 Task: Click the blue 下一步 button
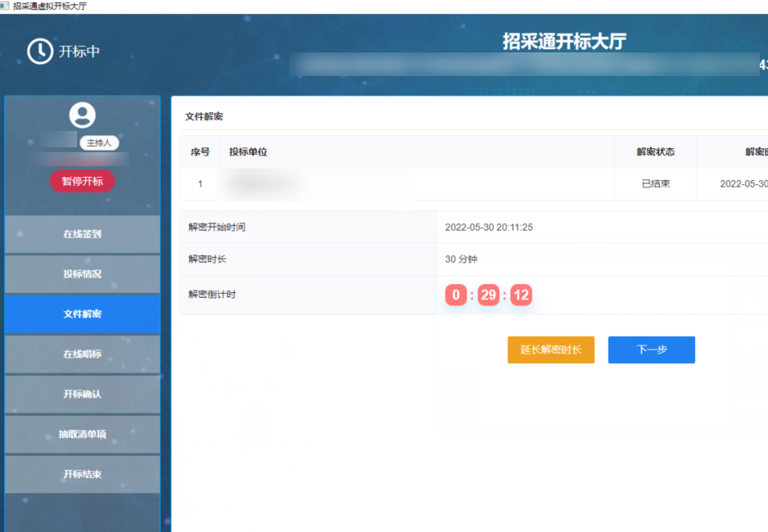pos(652,349)
